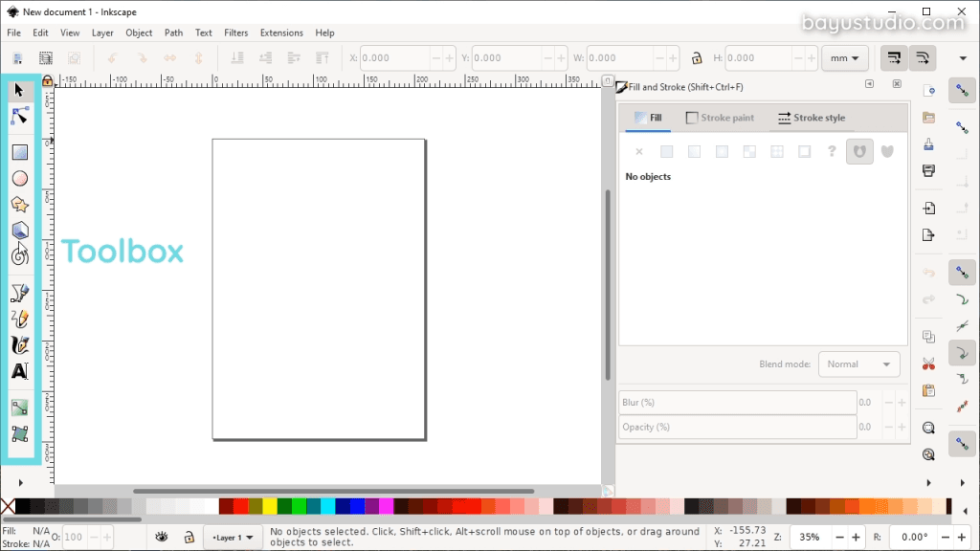
Task: Open the Extensions menu
Action: tap(281, 33)
